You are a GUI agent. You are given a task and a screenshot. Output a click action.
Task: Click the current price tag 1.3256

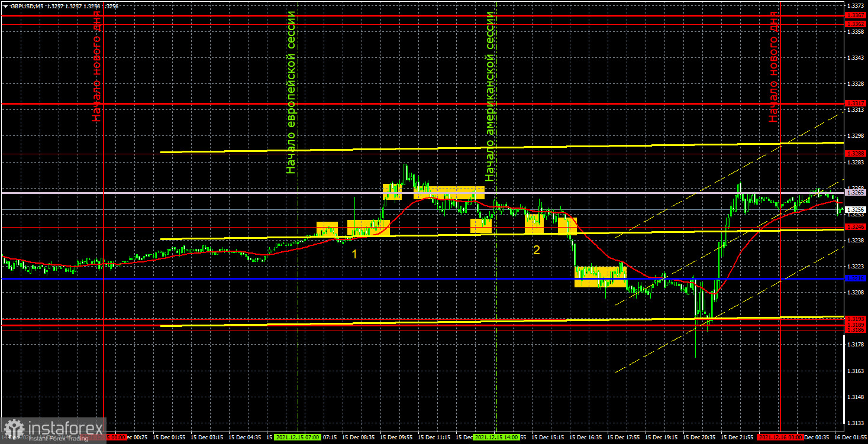coord(856,209)
